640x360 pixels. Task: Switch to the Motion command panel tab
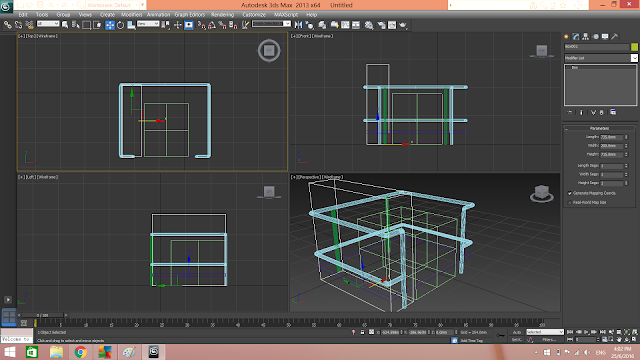click(596, 37)
